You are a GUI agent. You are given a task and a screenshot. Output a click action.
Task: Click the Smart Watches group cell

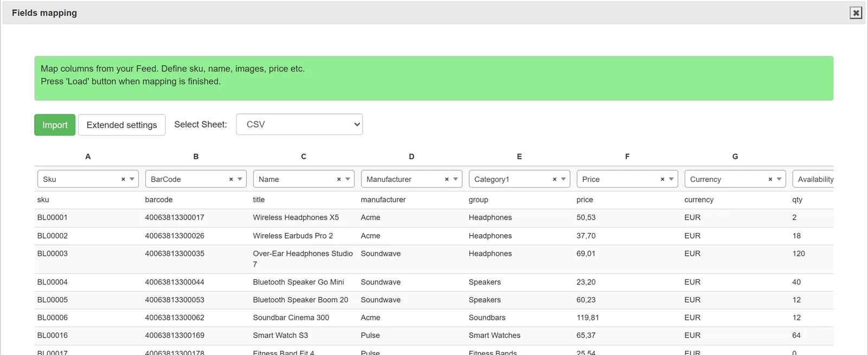click(495, 335)
